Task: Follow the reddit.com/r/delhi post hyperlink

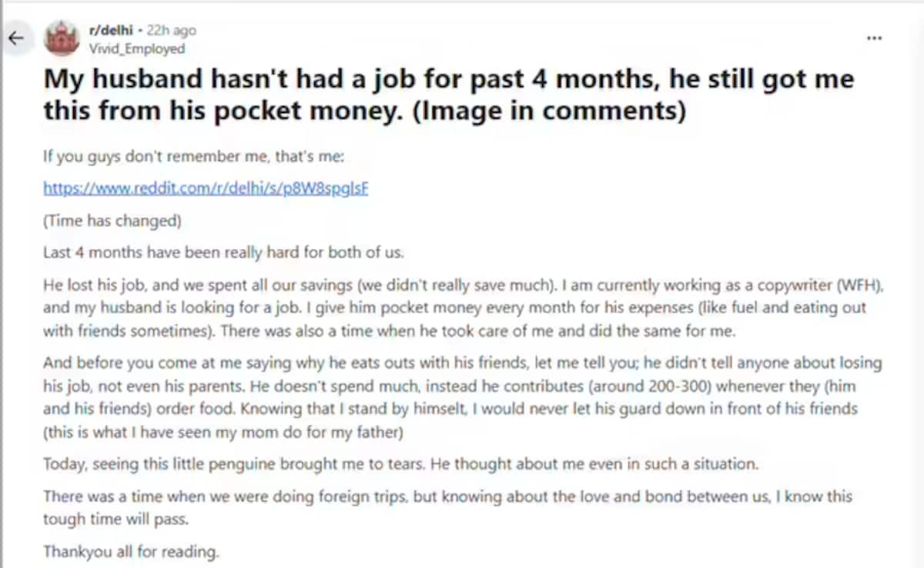Action: click(x=206, y=189)
